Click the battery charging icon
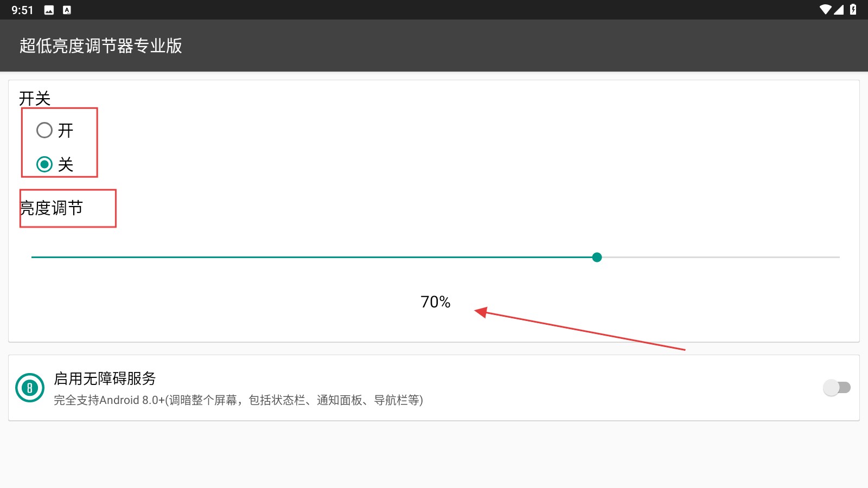868x488 pixels. [853, 9]
